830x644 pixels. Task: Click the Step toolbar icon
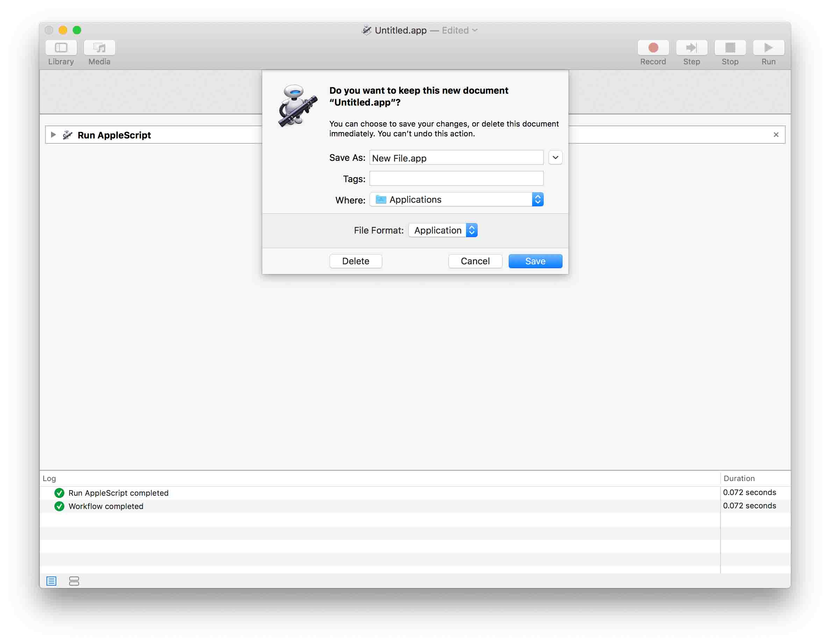(x=691, y=48)
